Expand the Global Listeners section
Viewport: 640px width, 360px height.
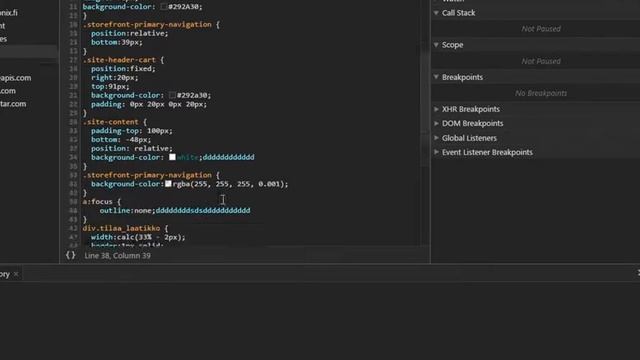436,138
